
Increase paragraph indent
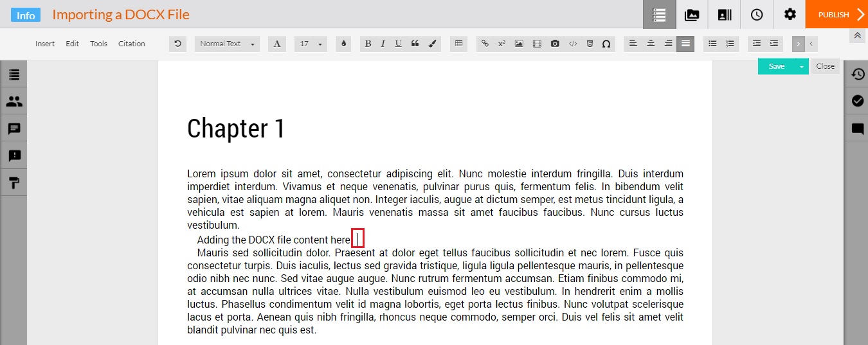tap(774, 44)
